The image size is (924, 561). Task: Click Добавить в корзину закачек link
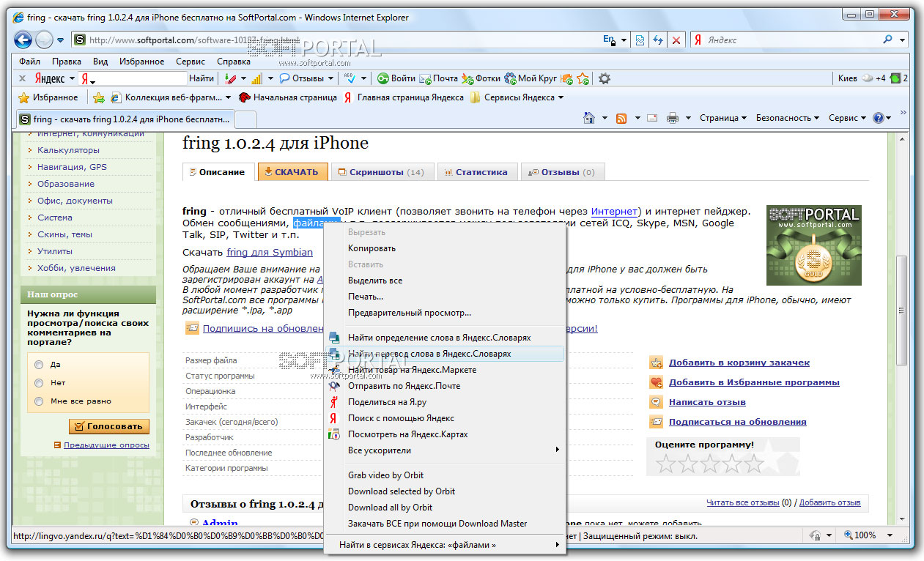tap(739, 363)
